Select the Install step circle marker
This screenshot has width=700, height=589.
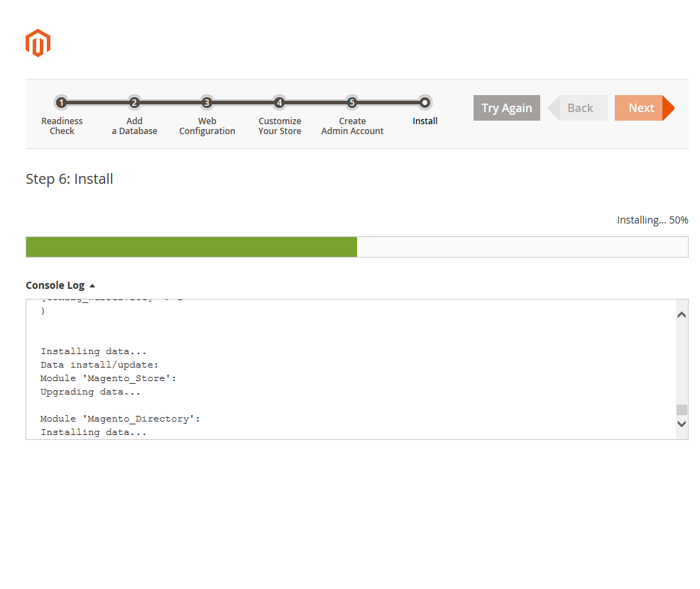(x=425, y=103)
